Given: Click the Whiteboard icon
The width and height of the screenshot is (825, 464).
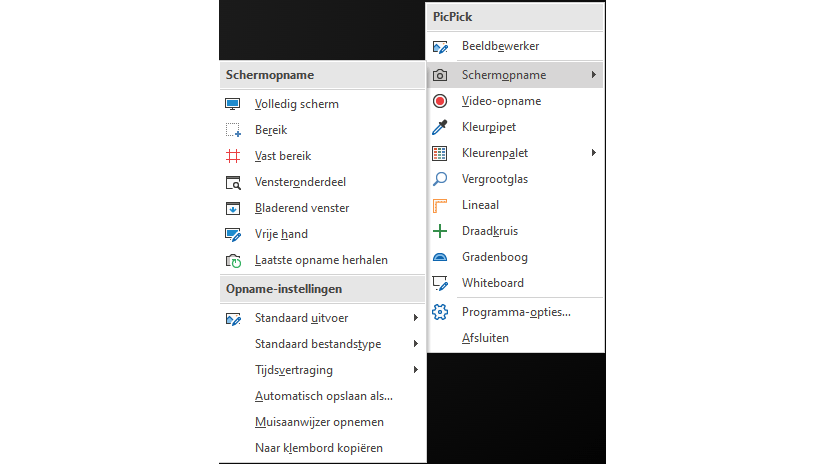Looking at the screenshot, I should 440,283.
